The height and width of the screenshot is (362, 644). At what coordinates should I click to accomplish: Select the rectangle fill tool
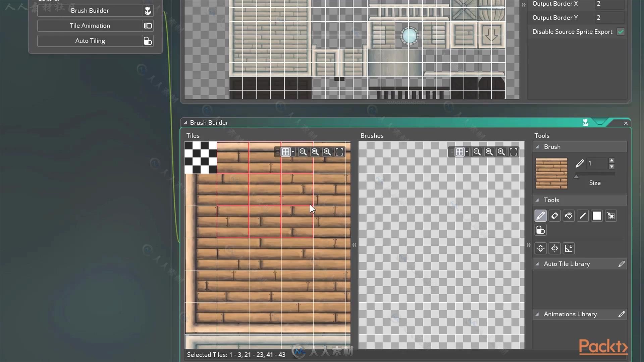(x=597, y=215)
